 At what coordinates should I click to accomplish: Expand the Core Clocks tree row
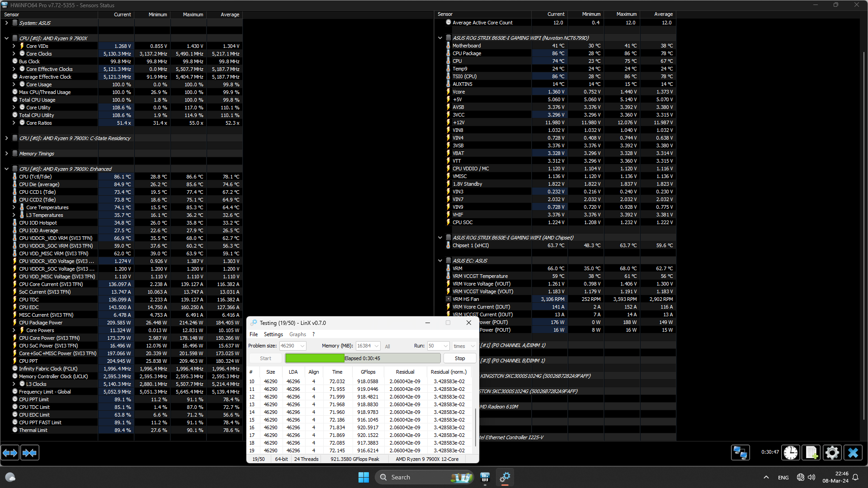[14, 54]
